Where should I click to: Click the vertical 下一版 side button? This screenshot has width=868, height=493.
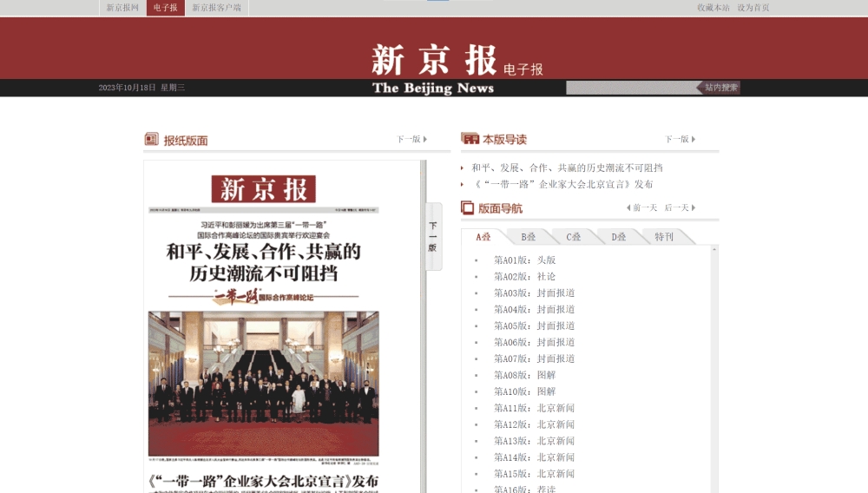tap(433, 237)
